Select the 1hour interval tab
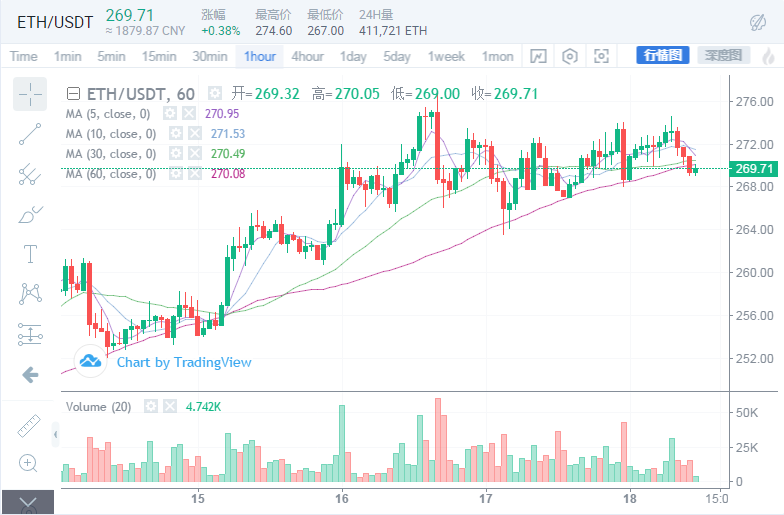This screenshot has width=784, height=515. coord(260,56)
